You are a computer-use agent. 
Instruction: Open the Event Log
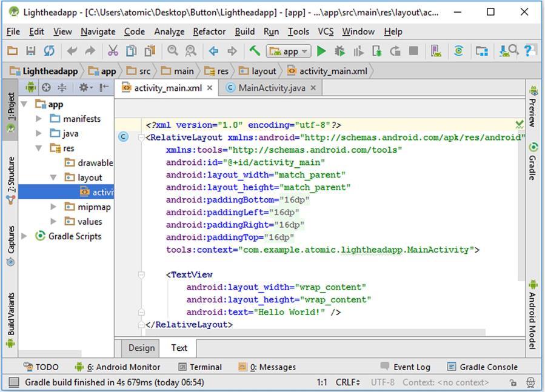click(406, 367)
